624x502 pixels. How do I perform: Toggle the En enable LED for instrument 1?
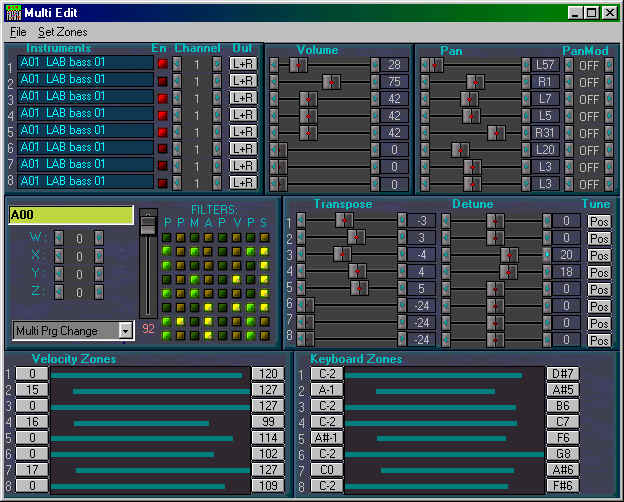162,64
